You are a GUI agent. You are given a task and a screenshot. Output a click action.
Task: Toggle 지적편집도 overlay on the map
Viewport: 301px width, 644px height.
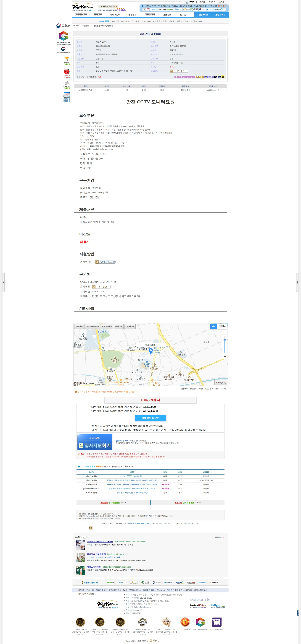pyautogui.click(x=130, y=326)
